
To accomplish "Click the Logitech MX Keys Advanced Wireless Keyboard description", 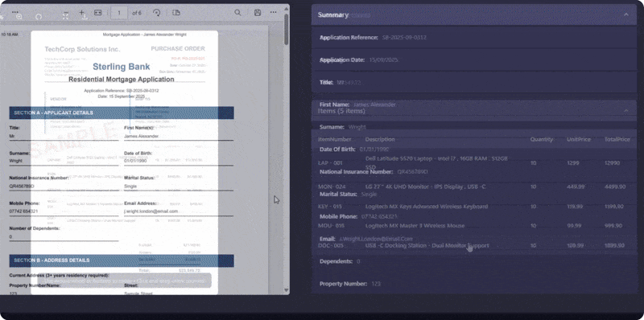I will 427,207.
